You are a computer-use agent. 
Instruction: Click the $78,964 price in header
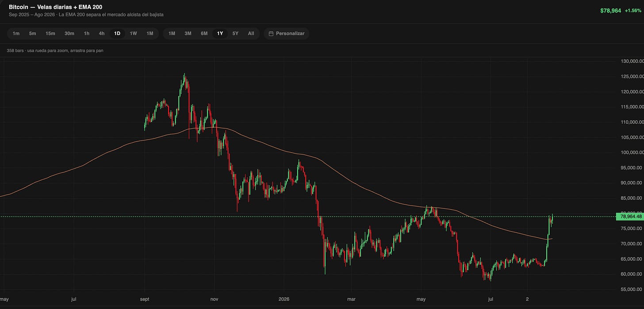point(611,10)
